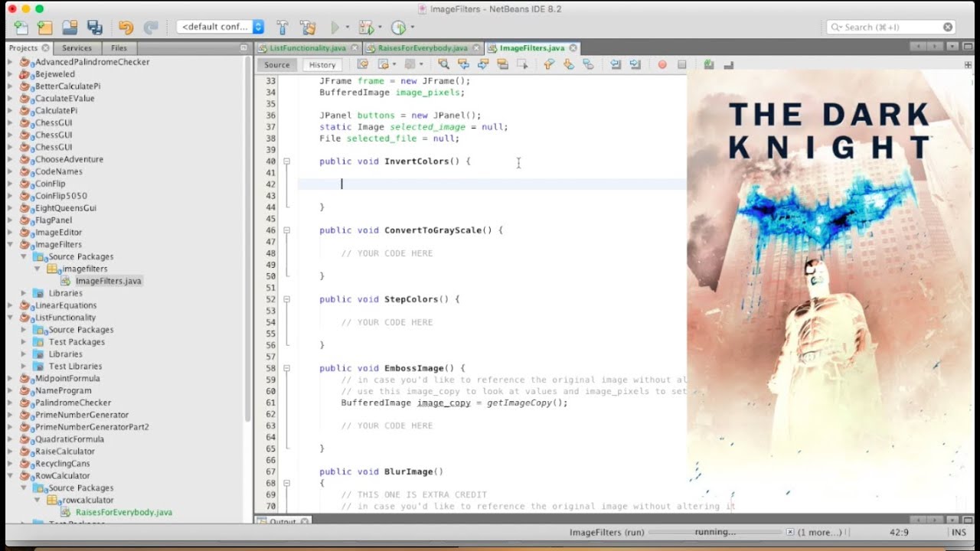
Task: Collapse the RowCalculator project node
Action: [11, 476]
